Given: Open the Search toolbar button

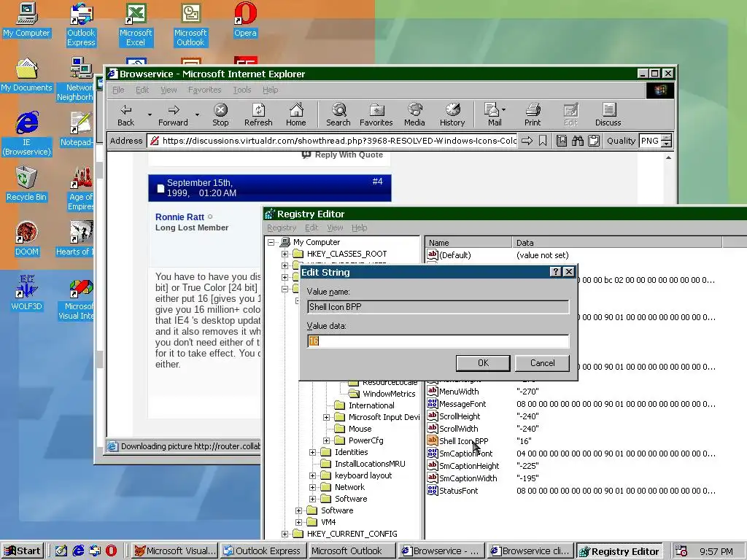Looking at the screenshot, I should pos(338,115).
